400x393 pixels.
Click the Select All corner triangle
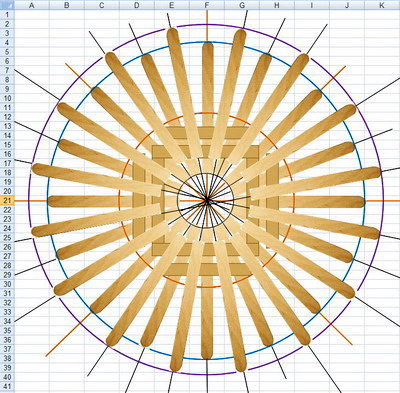(7, 5)
